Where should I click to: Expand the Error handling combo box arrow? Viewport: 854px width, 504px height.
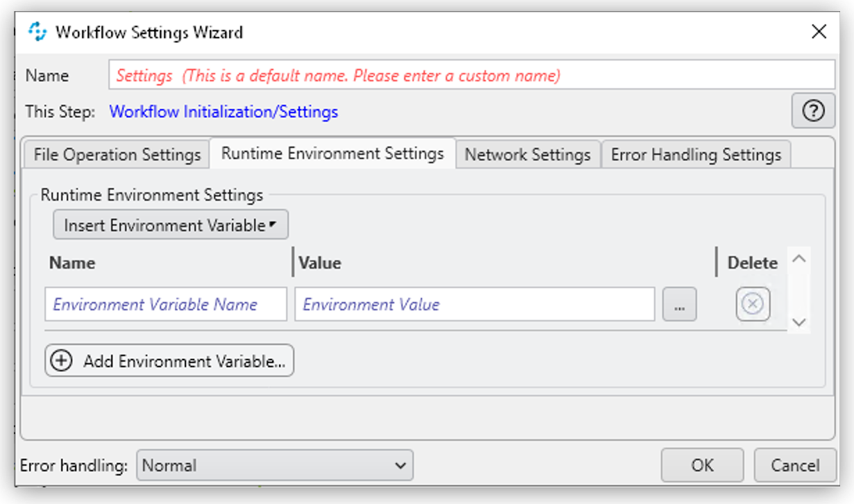pyautogui.click(x=401, y=465)
